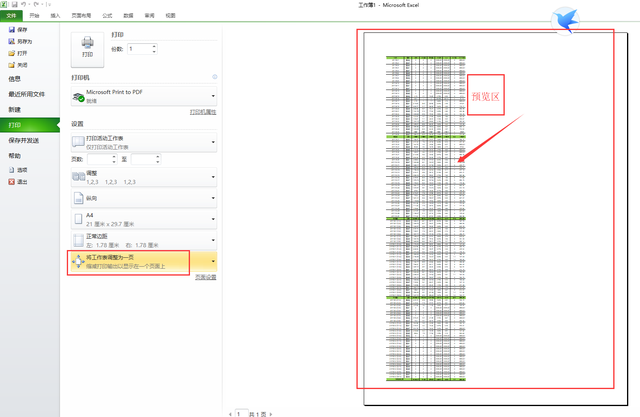Screen dimensions: 640x417
Task: Increase 页数 start page with up arrow
Action: coord(114,157)
